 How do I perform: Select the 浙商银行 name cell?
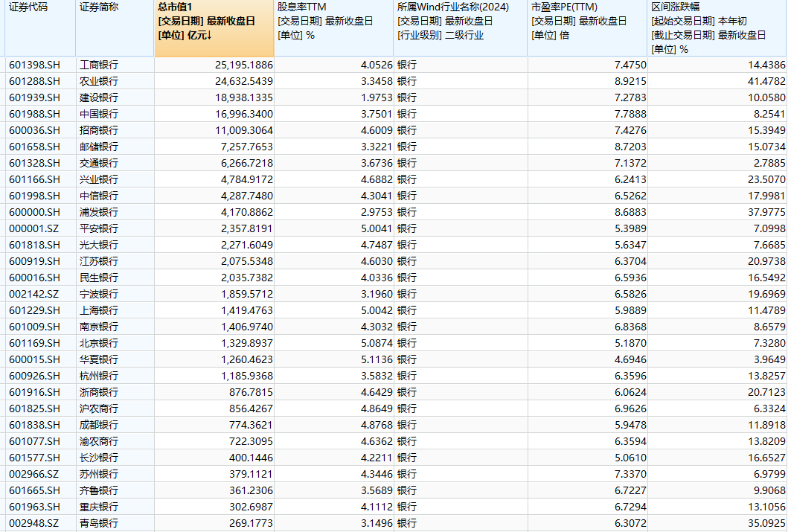click(x=99, y=392)
